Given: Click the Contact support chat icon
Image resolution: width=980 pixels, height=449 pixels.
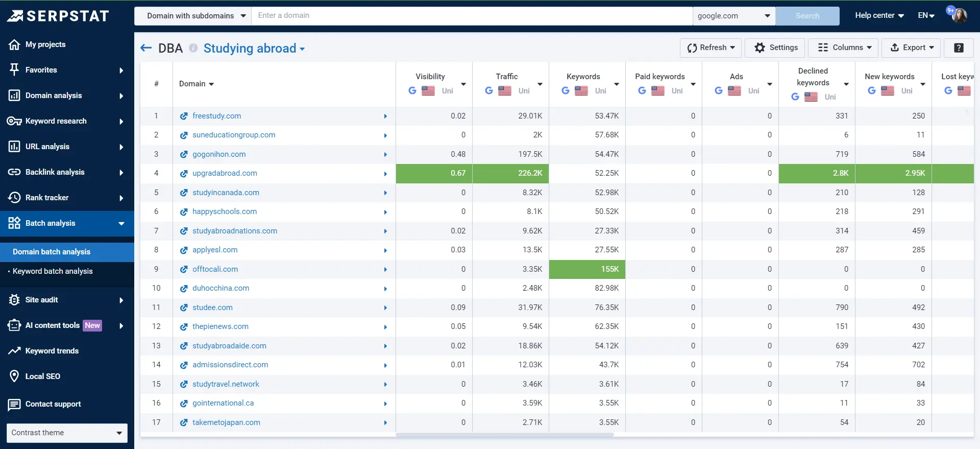Looking at the screenshot, I should 14,405.
